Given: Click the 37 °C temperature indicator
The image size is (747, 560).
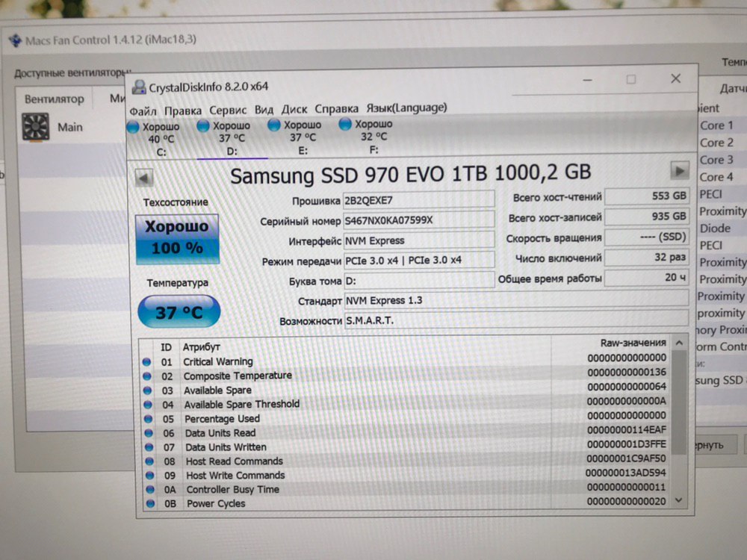Looking at the screenshot, I should pos(179,312).
